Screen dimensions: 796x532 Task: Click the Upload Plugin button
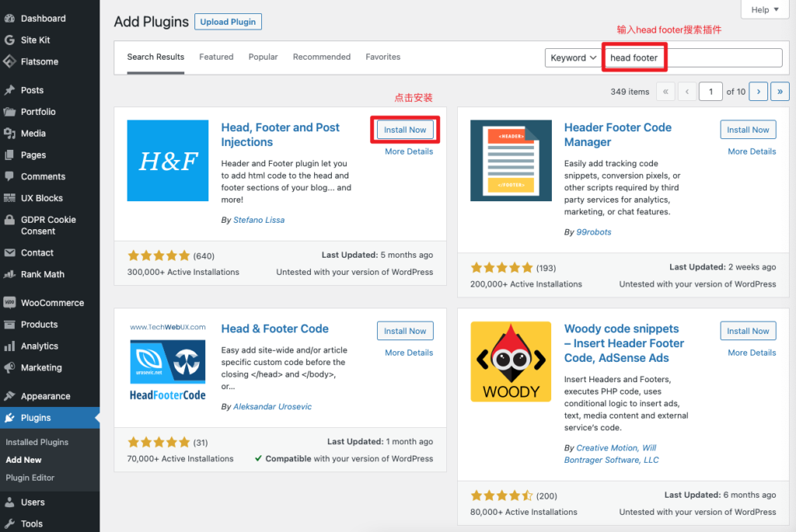228,22
